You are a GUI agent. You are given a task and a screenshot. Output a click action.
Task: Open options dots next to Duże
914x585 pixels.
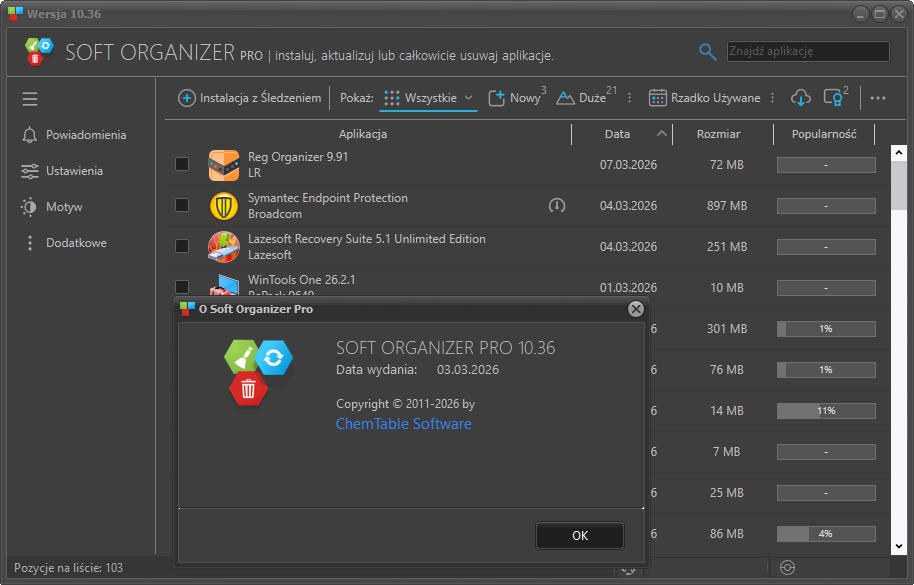point(629,98)
